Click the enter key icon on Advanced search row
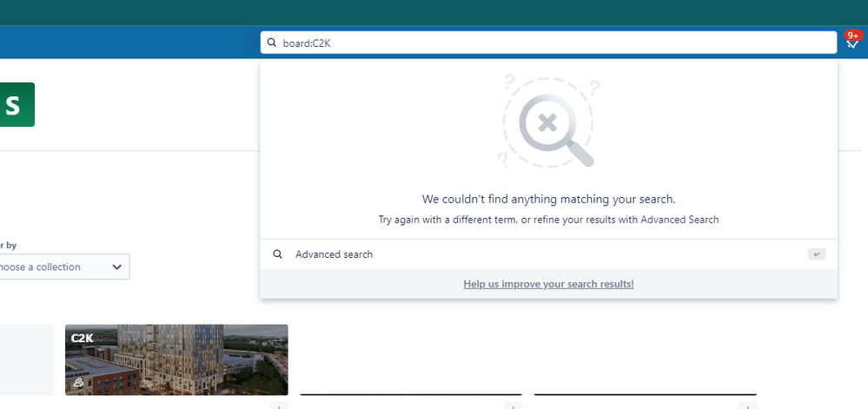868x409 pixels. 817,254
